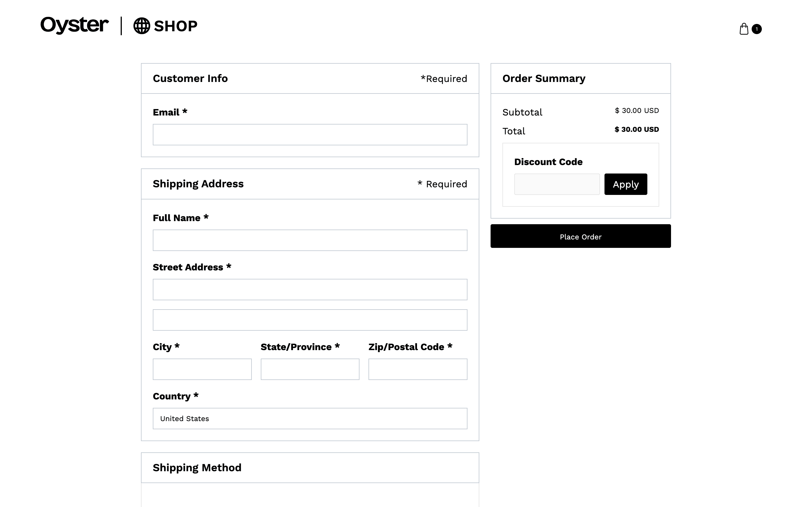Screen dimensions: 812x507
Task: Click the Oyster logo
Action: click(74, 25)
